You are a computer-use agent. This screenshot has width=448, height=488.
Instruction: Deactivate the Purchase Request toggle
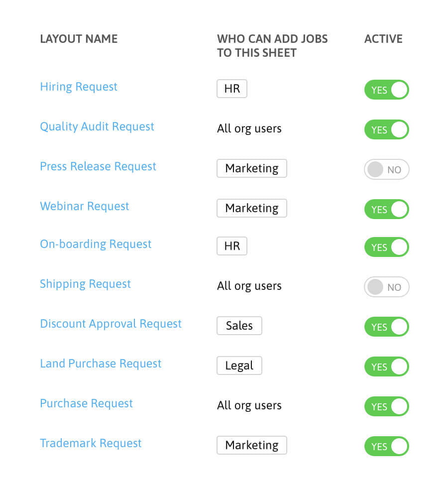(x=386, y=407)
